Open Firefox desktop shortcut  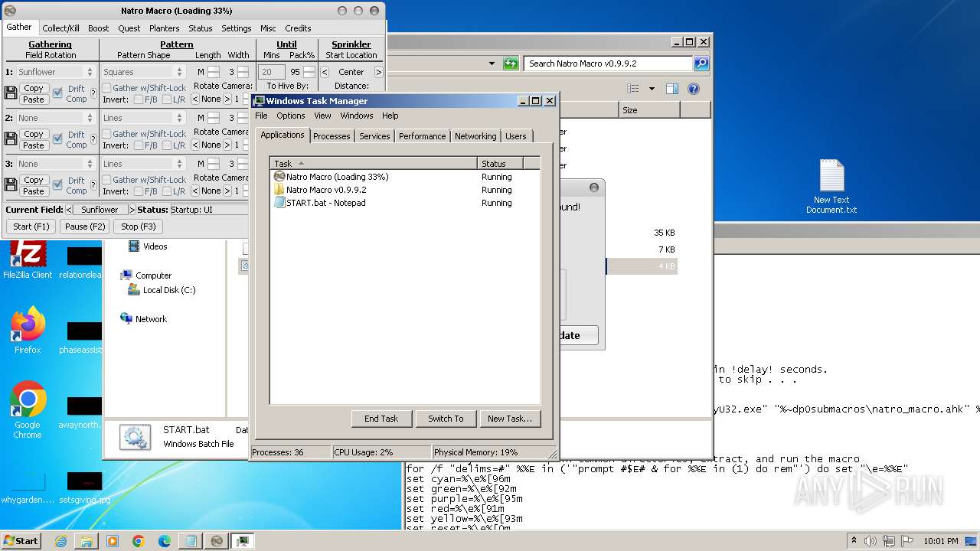28,331
